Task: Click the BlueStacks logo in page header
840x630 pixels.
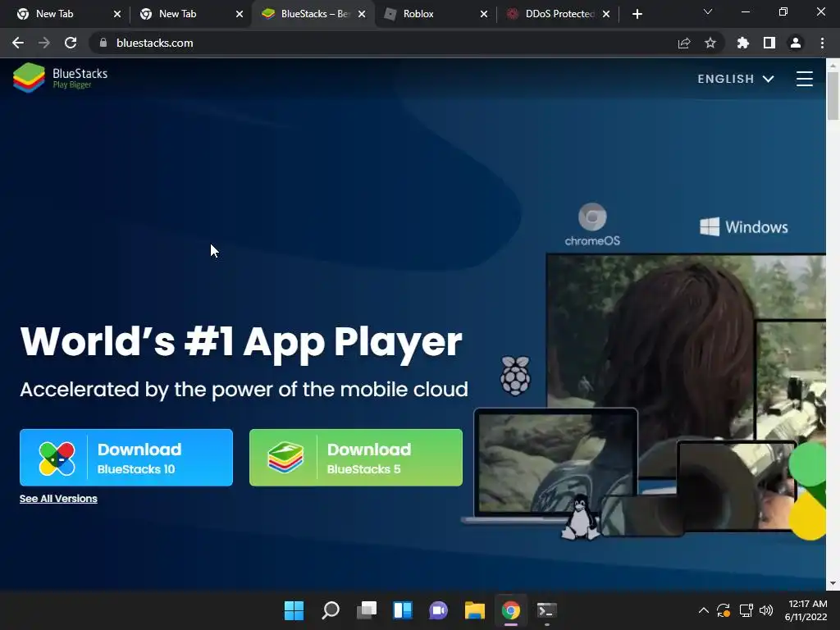Action: (x=61, y=78)
